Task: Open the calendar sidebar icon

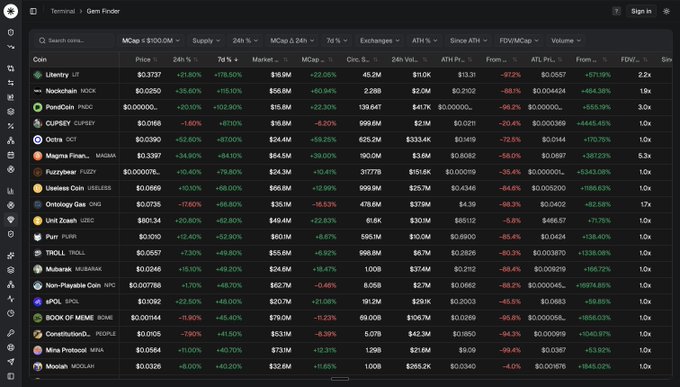Action: 11,155
